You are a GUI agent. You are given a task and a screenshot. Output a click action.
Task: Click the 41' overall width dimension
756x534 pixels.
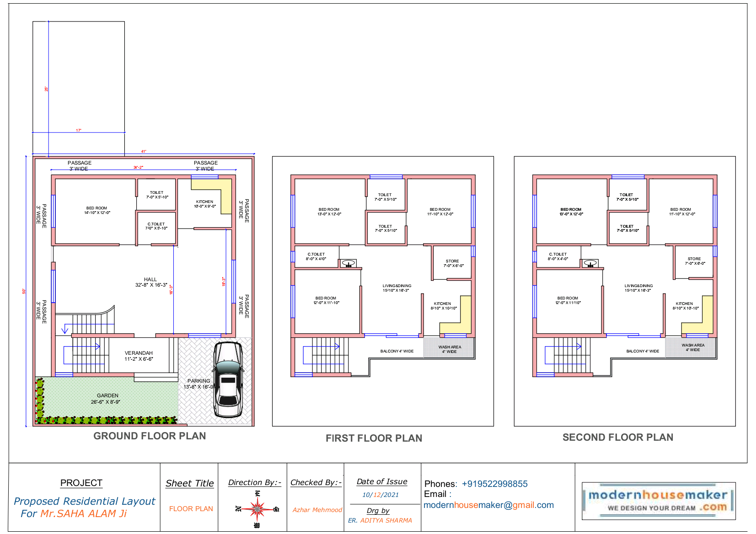[144, 151]
